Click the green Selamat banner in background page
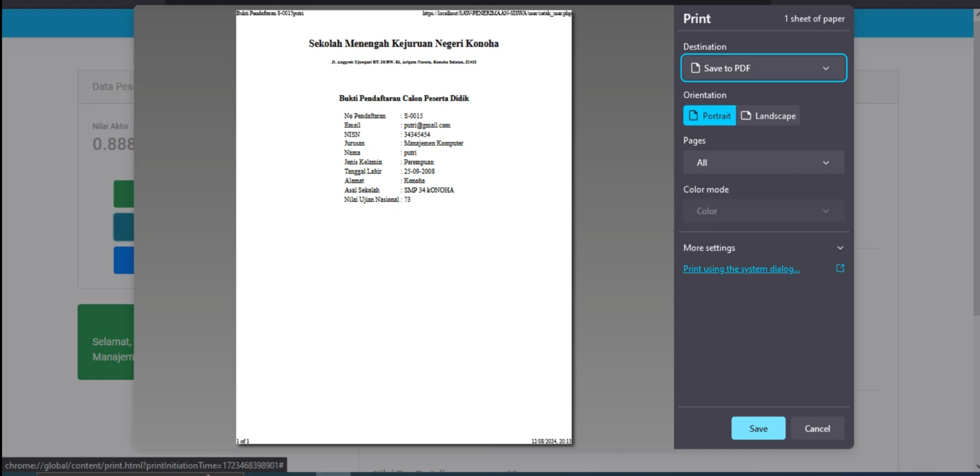Image resolution: width=980 pixels, height=476 pixels. (106, 342)
